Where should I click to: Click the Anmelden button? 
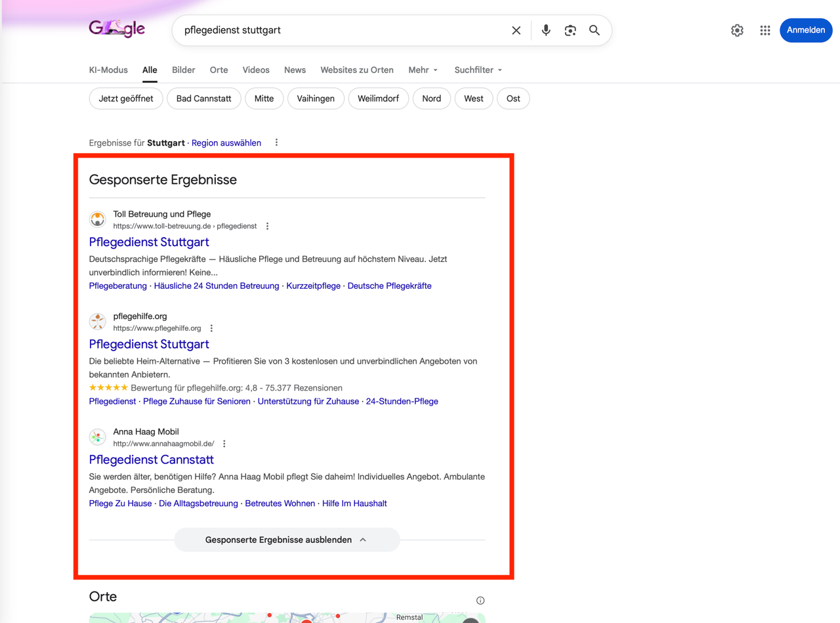point(806,30)
